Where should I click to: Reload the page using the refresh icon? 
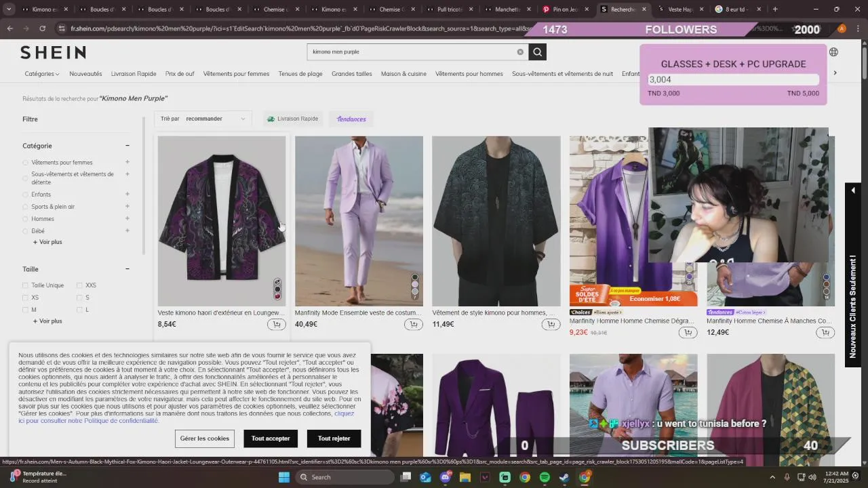tap(42, 28)
